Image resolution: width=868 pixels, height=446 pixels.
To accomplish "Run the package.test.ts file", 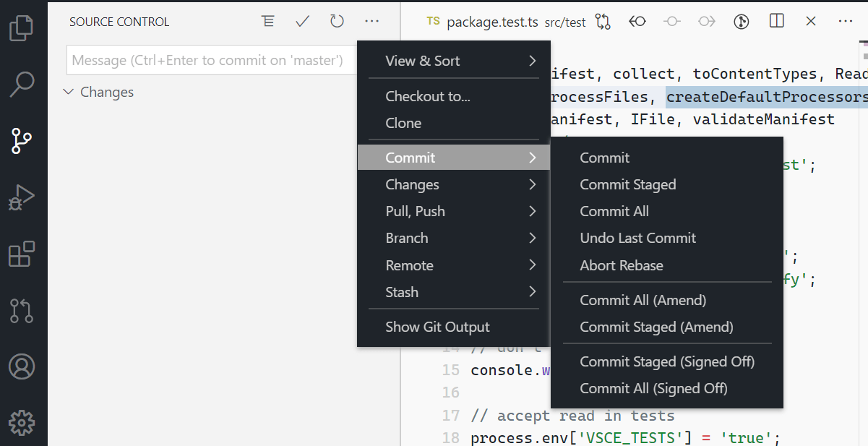I will click(x=741, y=21).
